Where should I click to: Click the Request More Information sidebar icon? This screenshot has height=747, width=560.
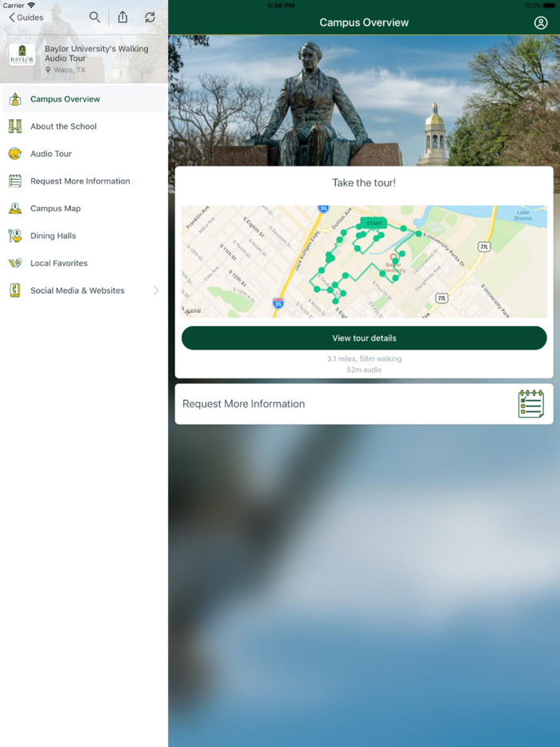(15, 181)
